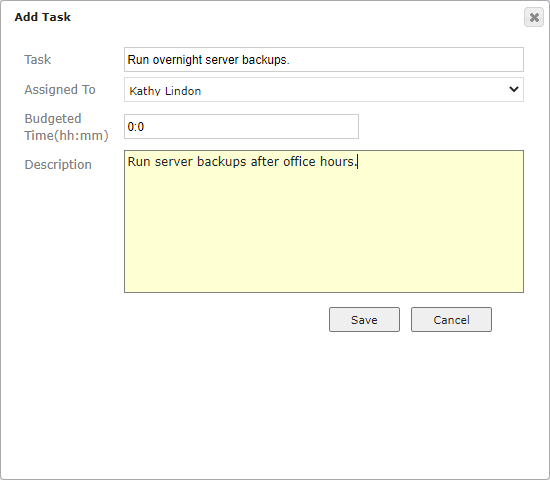The image size is (550, 480).
Task: Select the Budgeted Time input box
Action: (241, 126)
